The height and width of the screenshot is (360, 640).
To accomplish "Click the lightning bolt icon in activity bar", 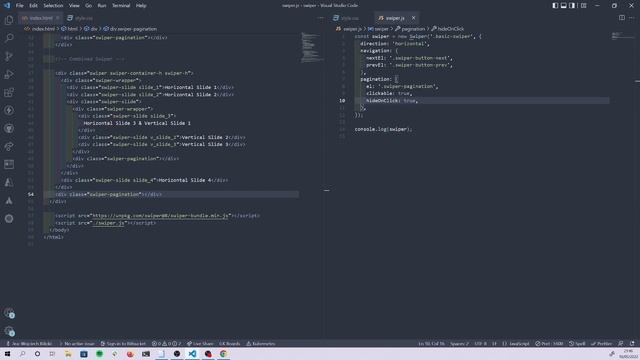I will 9,110.
